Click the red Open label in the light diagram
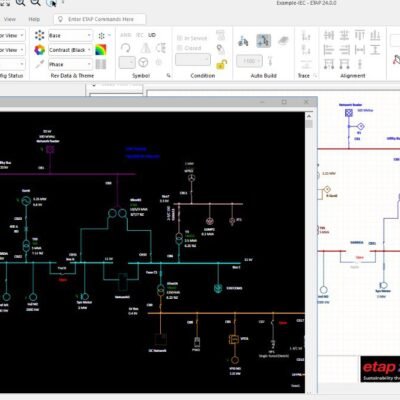 [359, 257]
